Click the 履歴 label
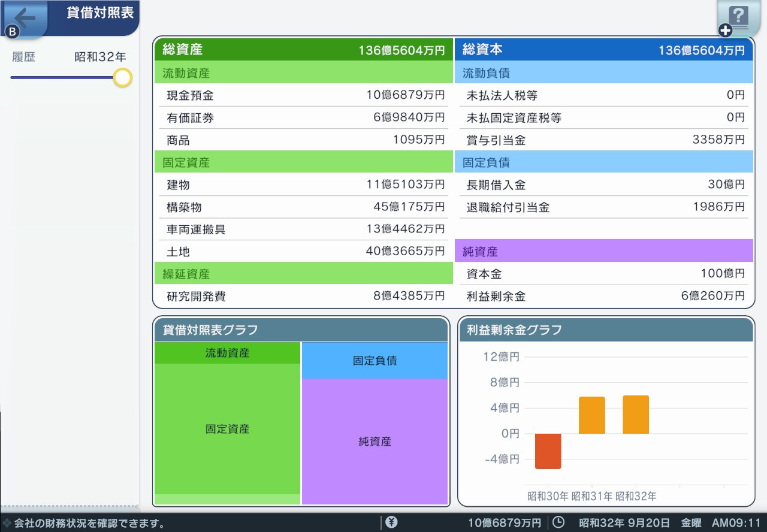Viewport: 767px width, 532px height. 24,57
